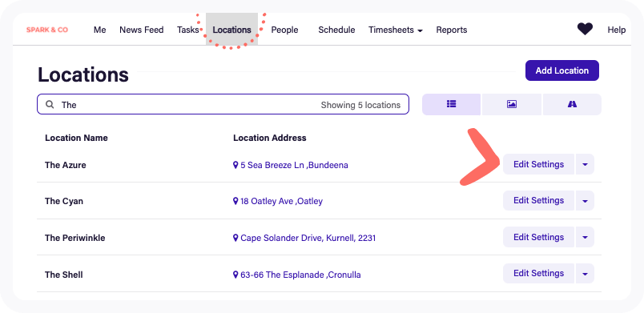Click map pin beside The Shell address
Viewport: 644px width, 313px height.
[235, 275]
